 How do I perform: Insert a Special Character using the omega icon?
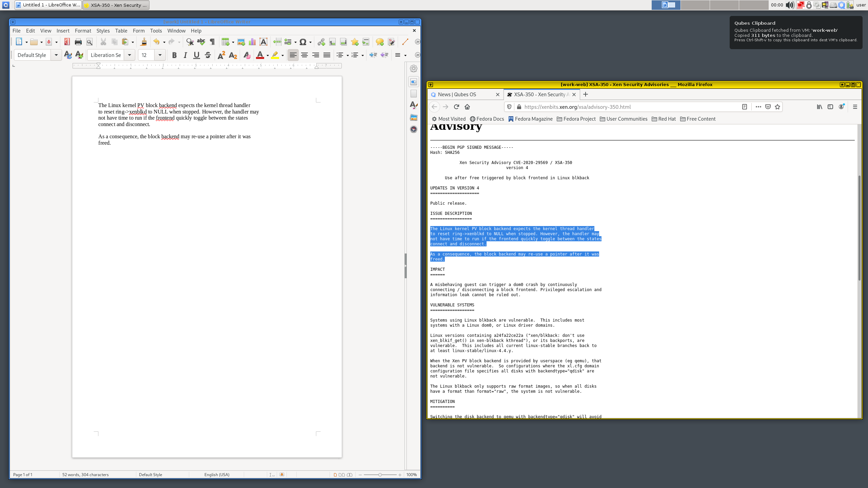303,42
